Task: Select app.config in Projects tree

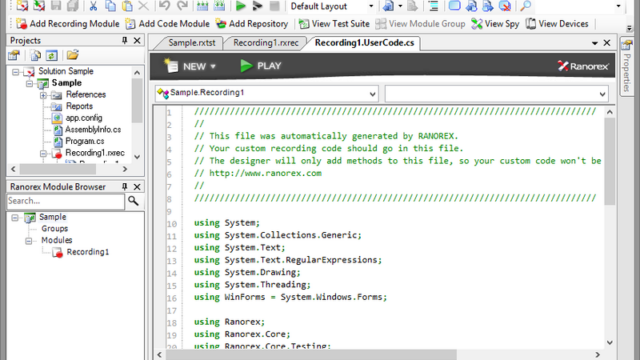Action: click(84, 118)
